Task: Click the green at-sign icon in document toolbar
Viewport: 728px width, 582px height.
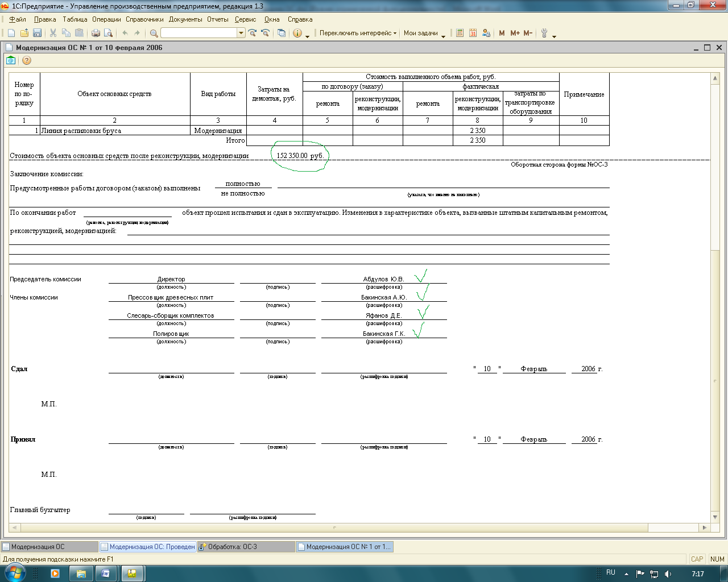Action: (x=11, y=60)
